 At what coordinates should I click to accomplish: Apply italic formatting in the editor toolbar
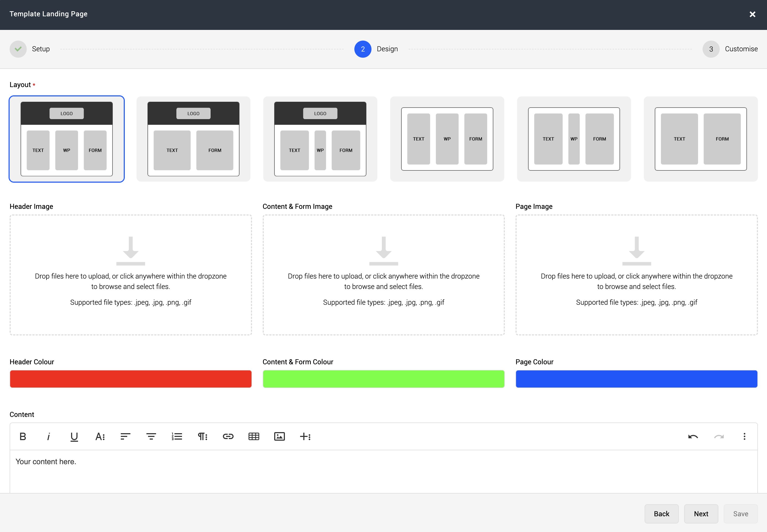coord(48,436)
